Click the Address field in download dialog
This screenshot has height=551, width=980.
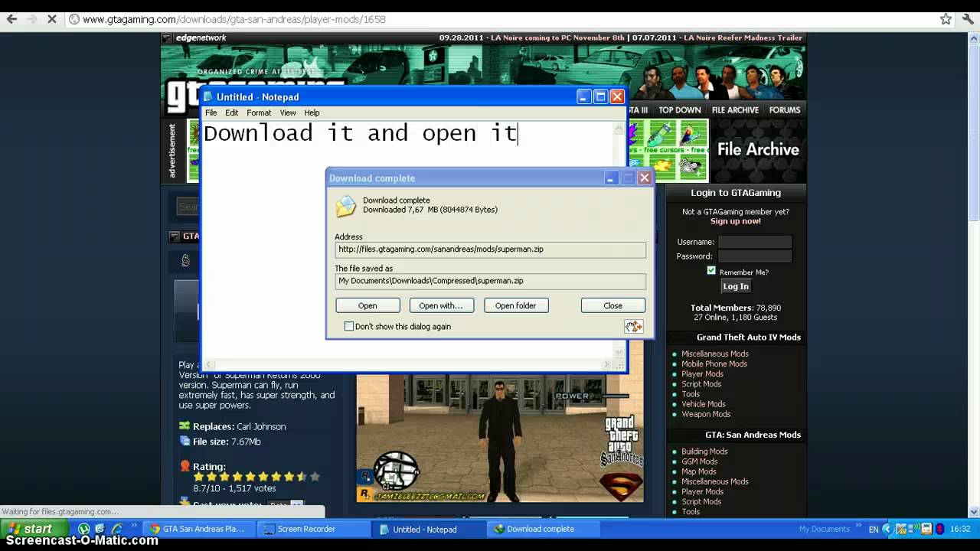[491, 249]
